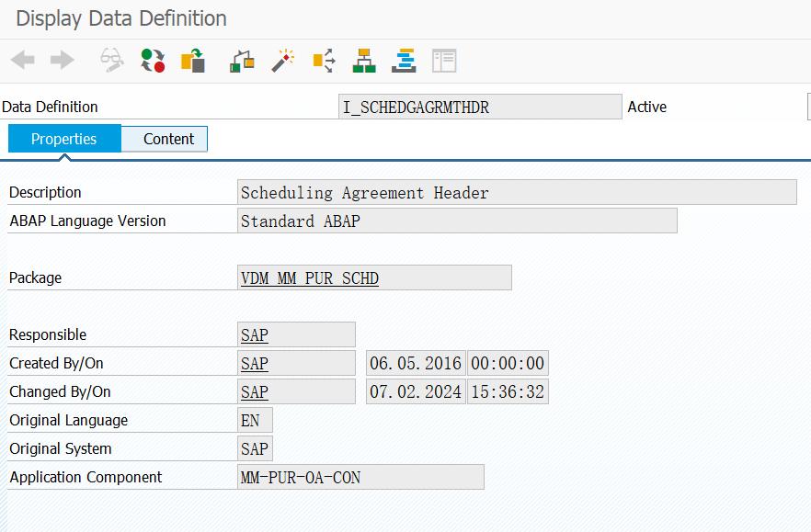Click the back navigation arrow
The width and height of the screenshot is (811, 532).
[18, 60]
